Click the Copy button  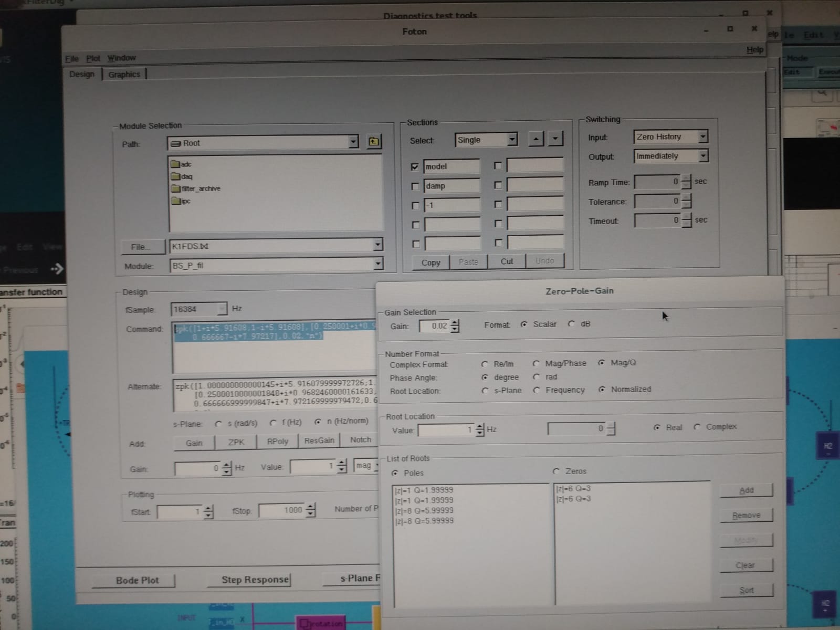pyautogui.click(x=430, y=262)
